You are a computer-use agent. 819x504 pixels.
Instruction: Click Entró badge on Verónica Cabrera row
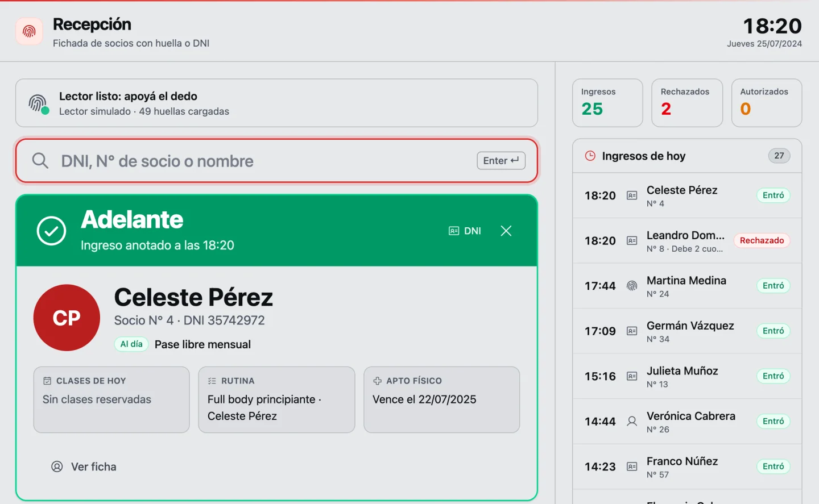tap(773, 421)
